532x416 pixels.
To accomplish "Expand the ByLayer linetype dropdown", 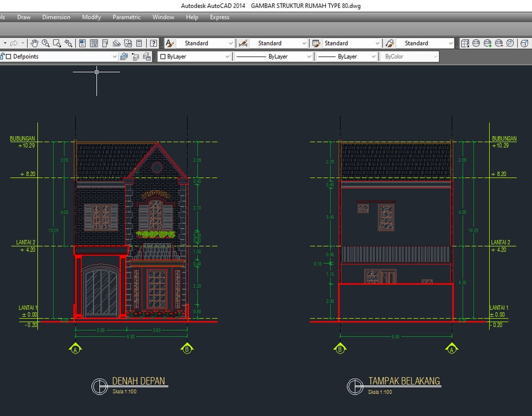I will 309,56.
